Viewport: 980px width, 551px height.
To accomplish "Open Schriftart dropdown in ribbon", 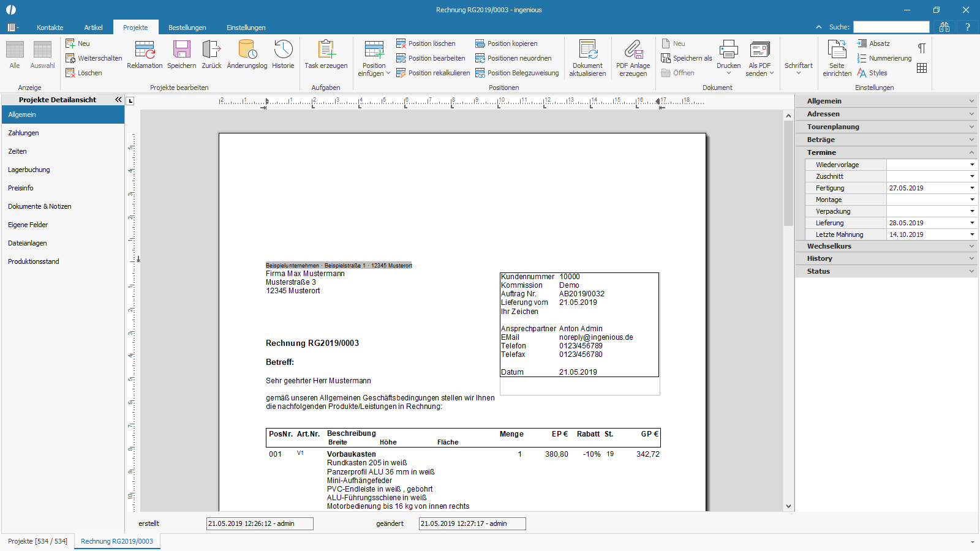I will pos(798,69).
